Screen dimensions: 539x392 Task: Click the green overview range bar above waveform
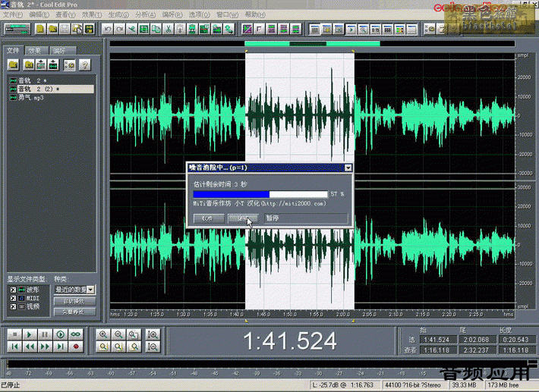click(x=312, y=43)
